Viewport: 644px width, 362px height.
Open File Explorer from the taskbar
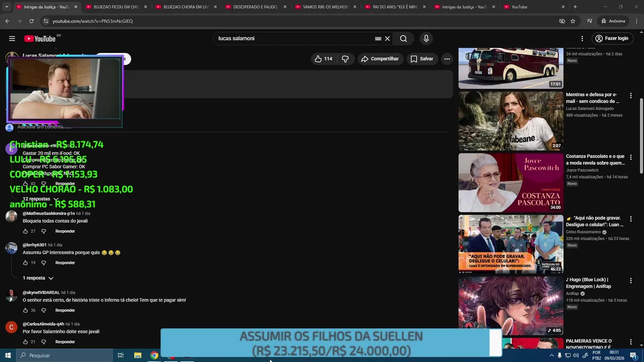pyautogui.click(x=138, y=355)
